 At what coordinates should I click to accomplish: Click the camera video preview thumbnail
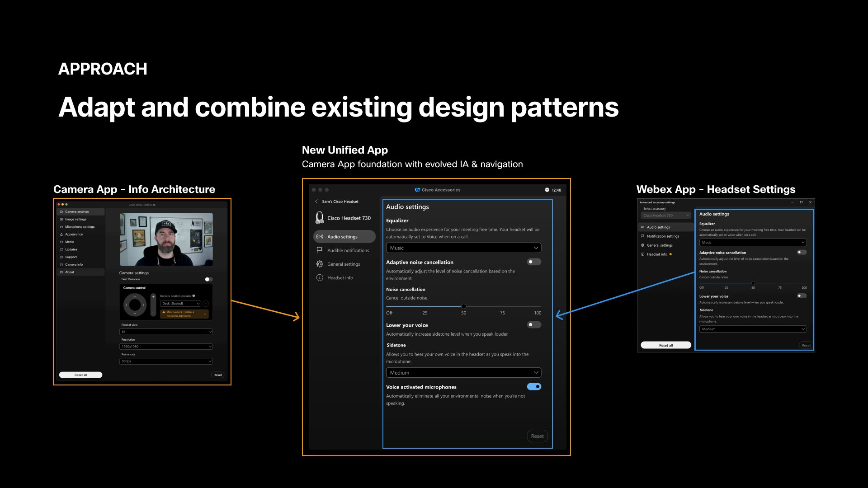(x=166, y=239)
